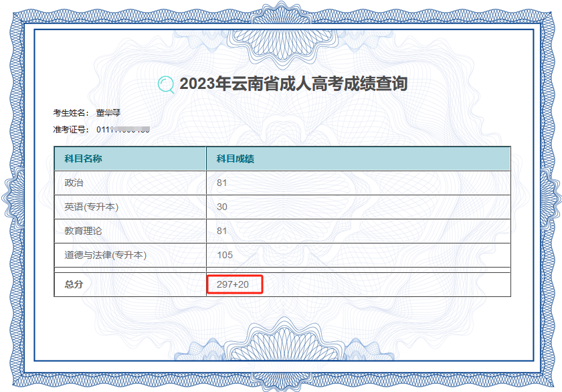Click the left edge ornamental border rosette
The image size is (562, 392).
[15, 197]
